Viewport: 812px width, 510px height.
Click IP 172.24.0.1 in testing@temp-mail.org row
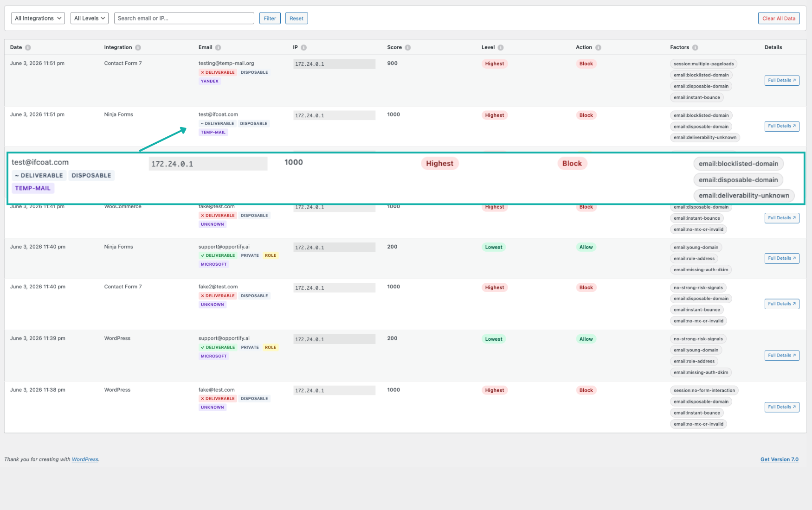pyautogui.click(x=334, y=64)
